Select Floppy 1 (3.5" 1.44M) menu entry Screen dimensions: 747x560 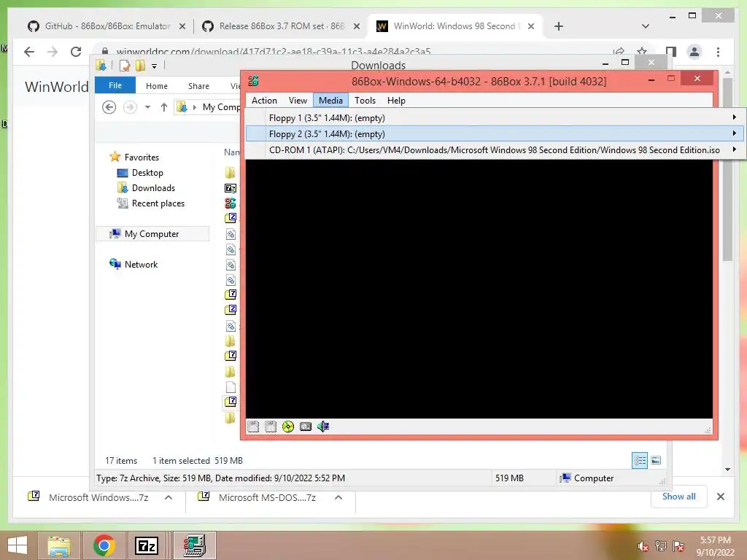[x=494, y=117]
